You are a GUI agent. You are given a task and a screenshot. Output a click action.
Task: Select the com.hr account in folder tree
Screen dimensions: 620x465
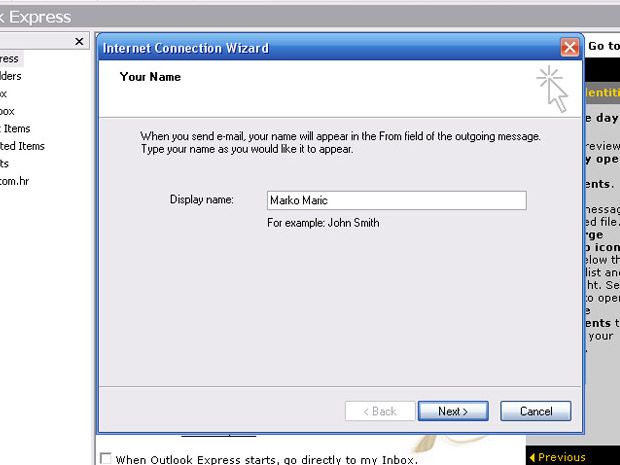(15, 181)
